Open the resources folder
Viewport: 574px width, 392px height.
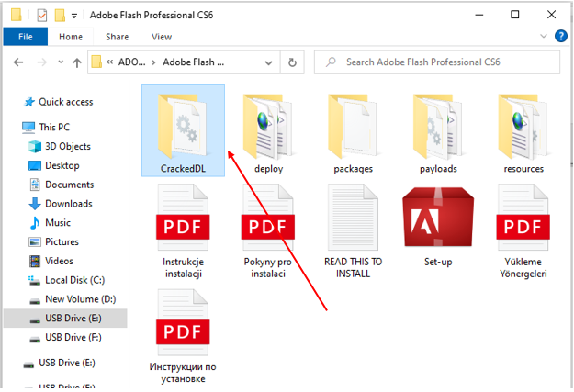(523, 134)
